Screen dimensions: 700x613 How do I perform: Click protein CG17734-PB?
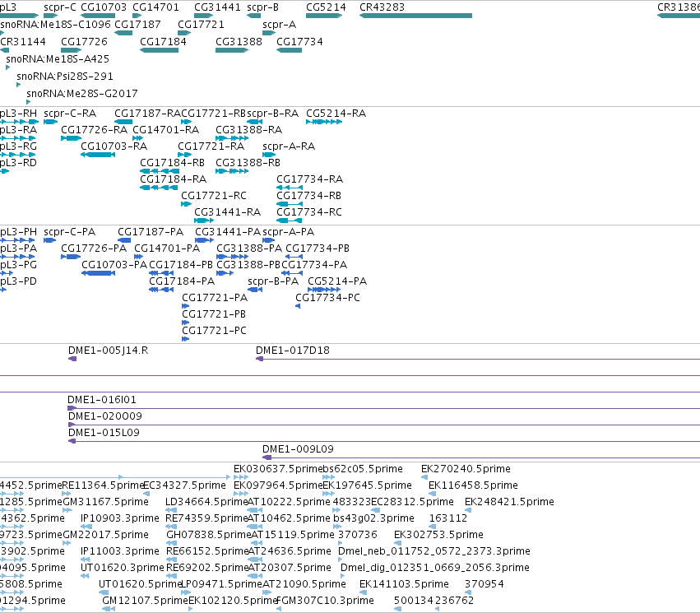(x=294, y=258)
